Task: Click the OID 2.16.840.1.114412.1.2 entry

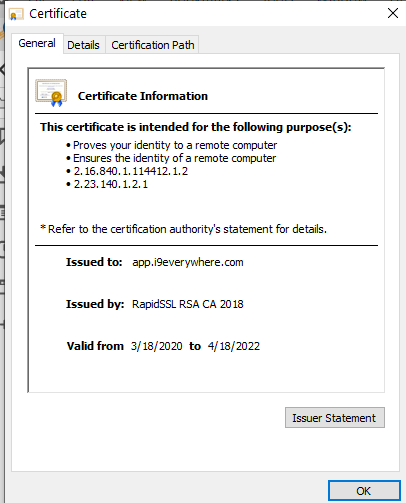Action: [131, 171]
